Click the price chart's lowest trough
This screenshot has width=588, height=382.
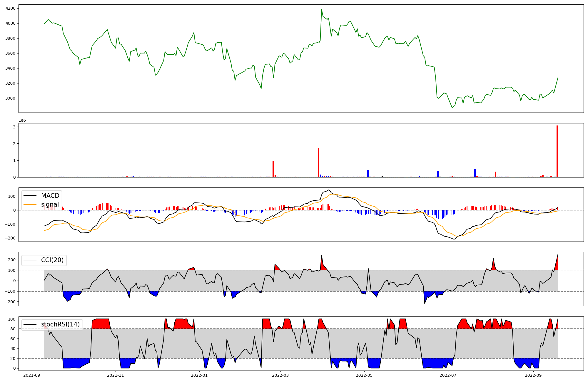click(452, 108)
